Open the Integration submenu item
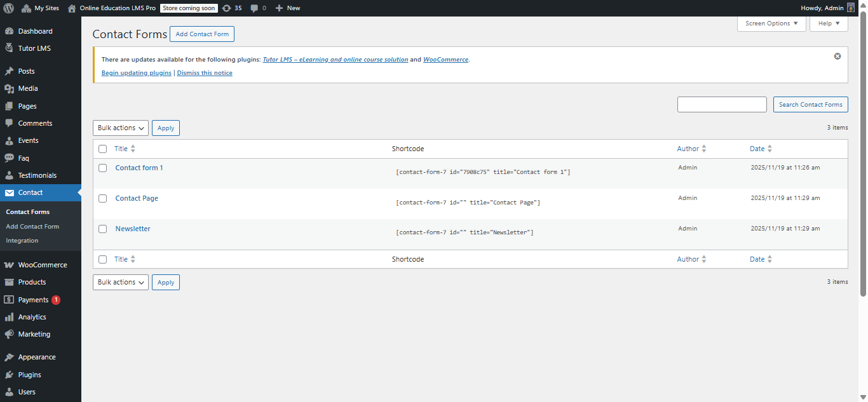 22,240
